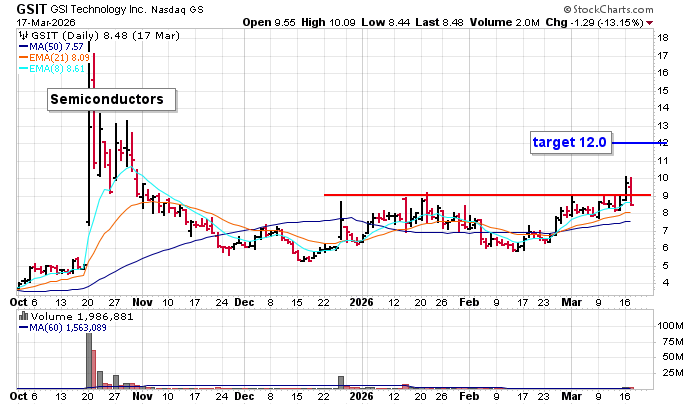This screenshot has width=700, height=405.
Task: Click the red down-arrow beside the change percentage
Action: click(649, 21)
